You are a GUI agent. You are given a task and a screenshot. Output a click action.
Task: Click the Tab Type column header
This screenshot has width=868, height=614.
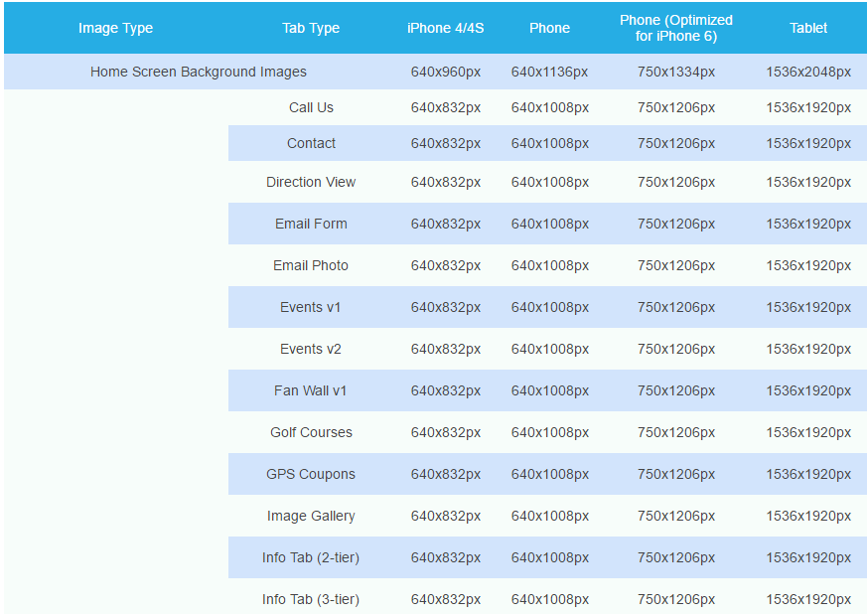311,28
